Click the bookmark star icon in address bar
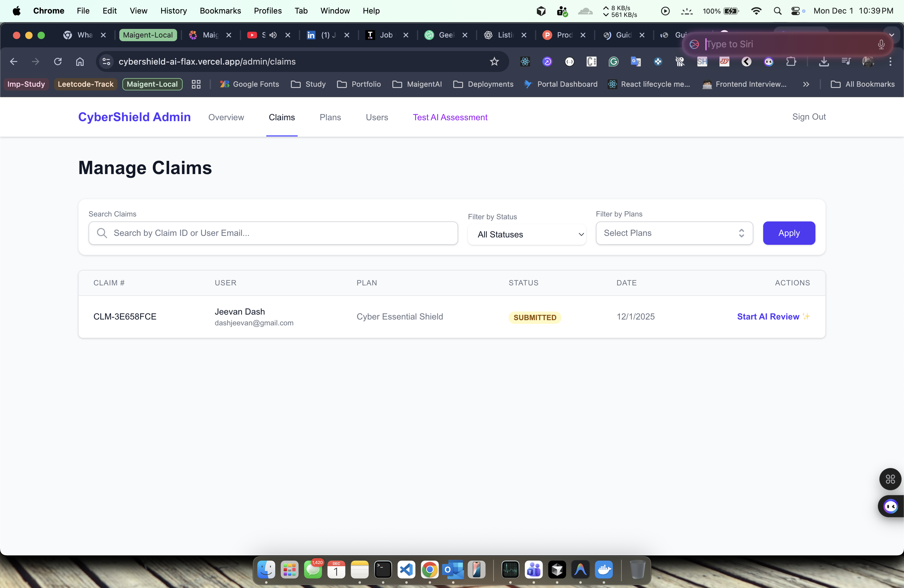 coord(494,62)
